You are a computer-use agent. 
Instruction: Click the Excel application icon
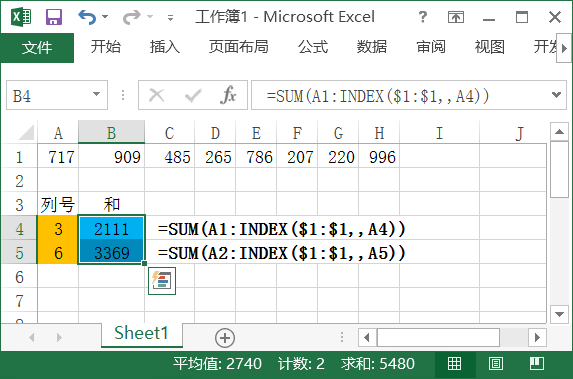point(21,17)
